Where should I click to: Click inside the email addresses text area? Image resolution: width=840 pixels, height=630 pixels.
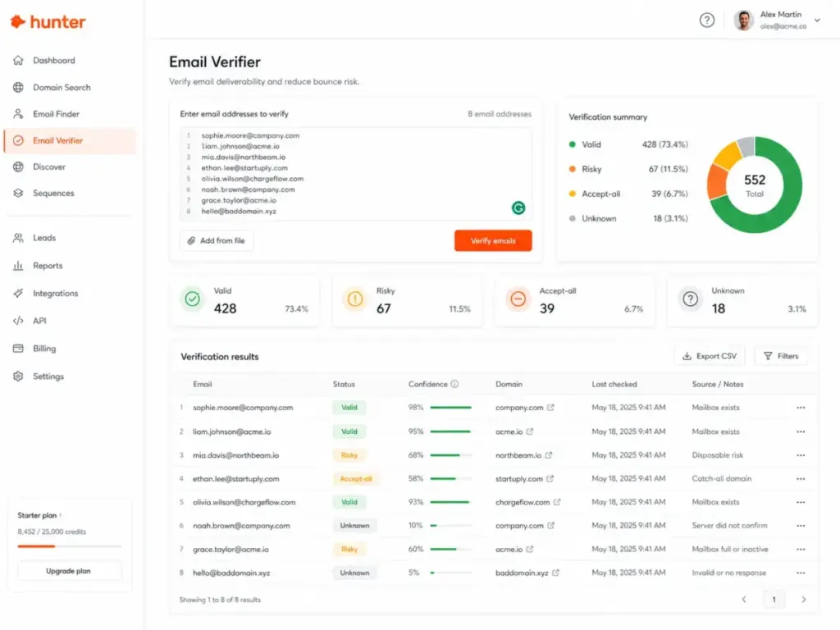point(356,174)
